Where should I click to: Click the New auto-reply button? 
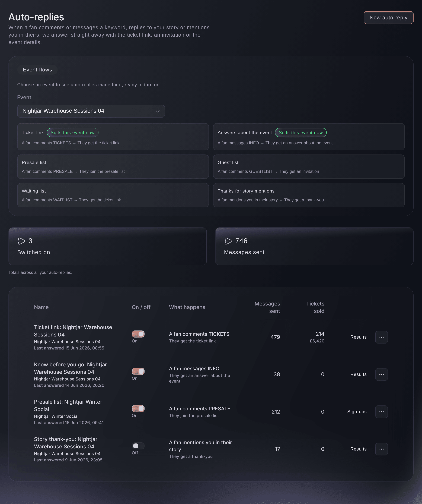coord(388,18)
